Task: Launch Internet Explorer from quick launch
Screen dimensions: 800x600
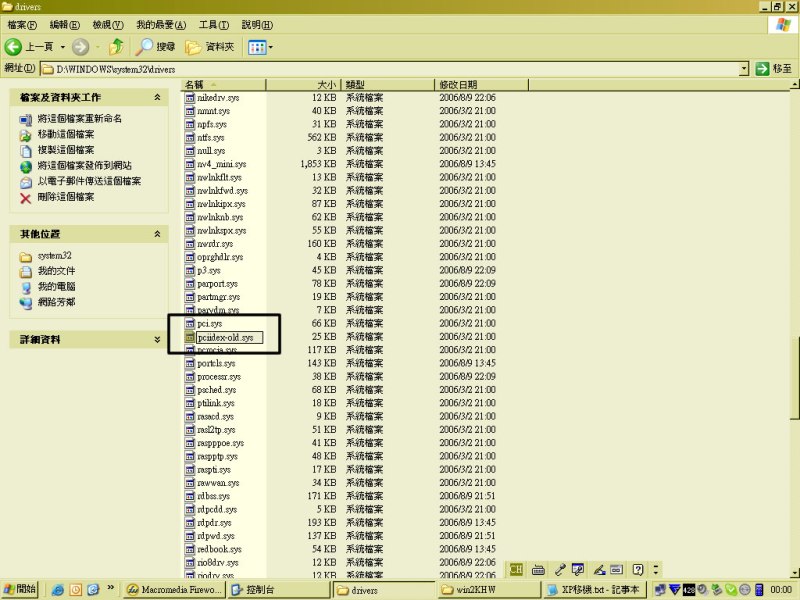Action: [58, 590]
